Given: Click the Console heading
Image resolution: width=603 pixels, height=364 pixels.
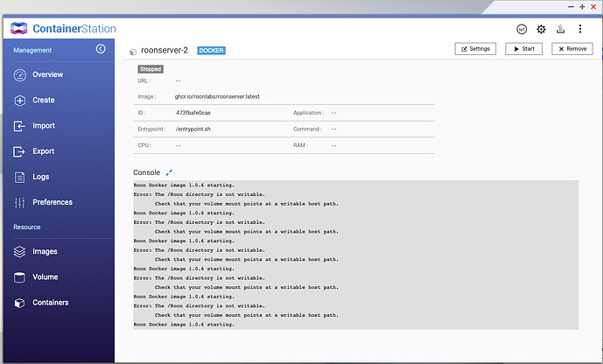Looking at the screenshot, I should 146,172.
